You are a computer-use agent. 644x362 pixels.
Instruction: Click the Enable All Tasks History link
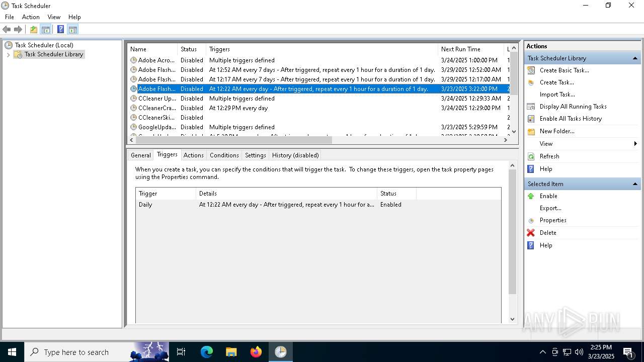click(571, 119)
